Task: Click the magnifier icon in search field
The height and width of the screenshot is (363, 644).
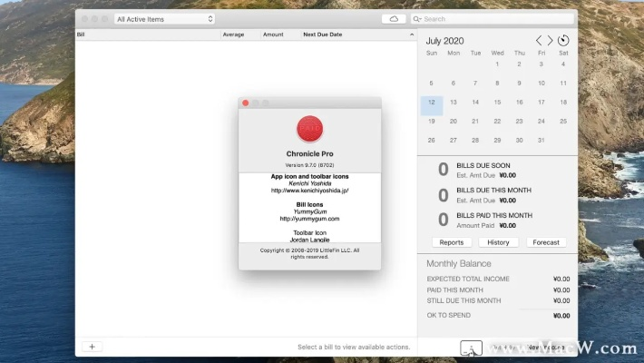Action: pyautogui.click(x=417, y=18)
